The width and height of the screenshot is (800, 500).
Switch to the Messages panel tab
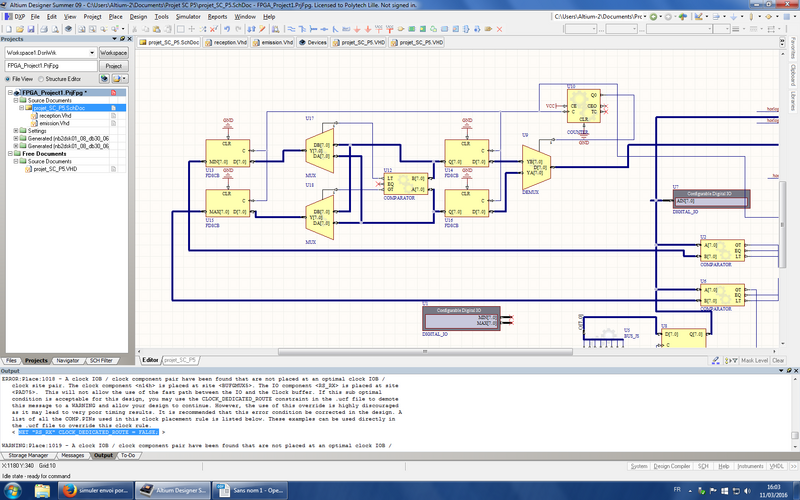72,455
